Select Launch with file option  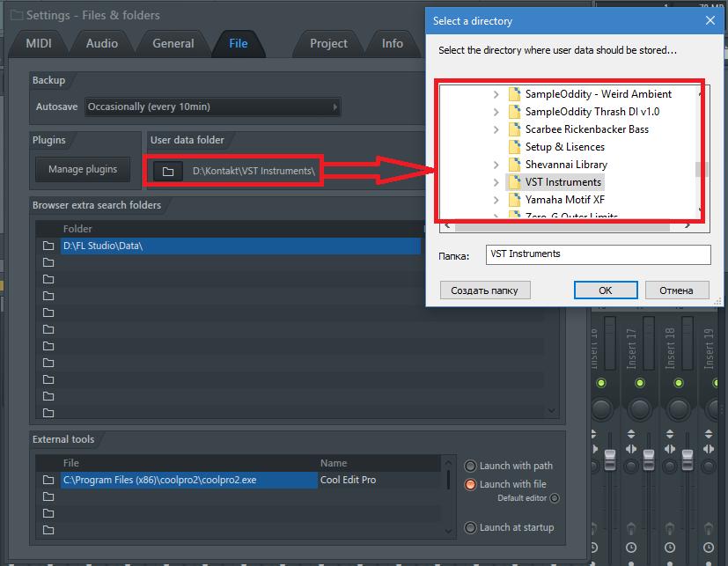470,484
